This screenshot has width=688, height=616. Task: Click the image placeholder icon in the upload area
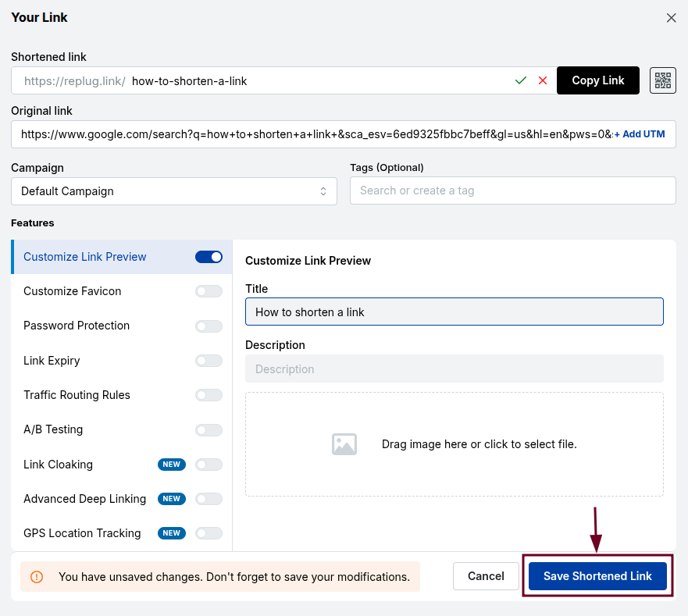click(344, 443)
